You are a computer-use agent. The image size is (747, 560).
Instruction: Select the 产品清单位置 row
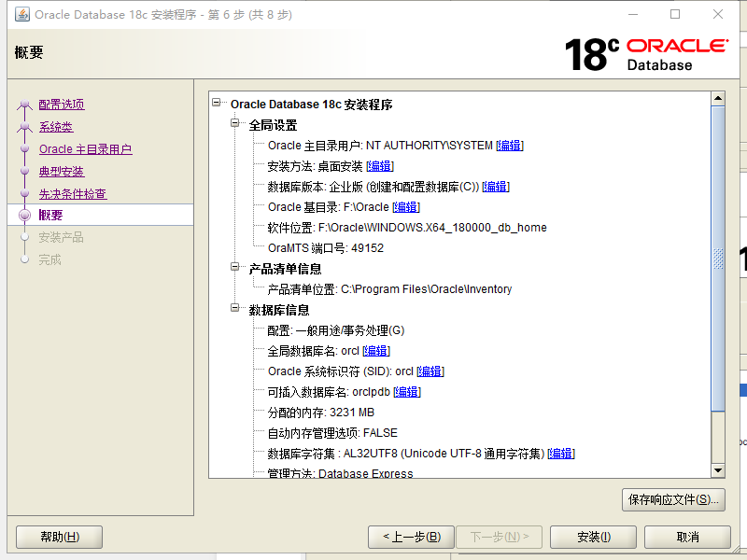pos(389,289)
